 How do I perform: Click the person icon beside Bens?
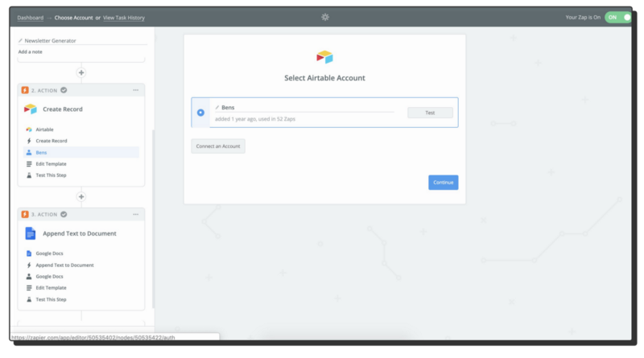29,152
